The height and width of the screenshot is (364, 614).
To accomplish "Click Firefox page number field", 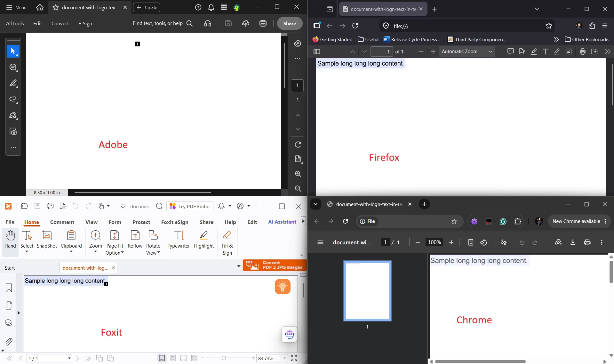I will coord(381,51).
